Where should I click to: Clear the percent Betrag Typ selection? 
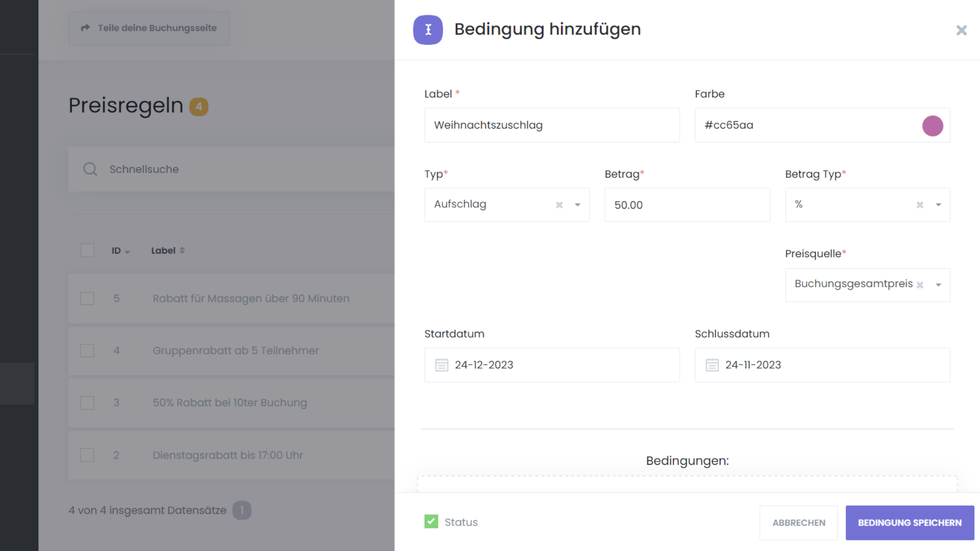920,205
